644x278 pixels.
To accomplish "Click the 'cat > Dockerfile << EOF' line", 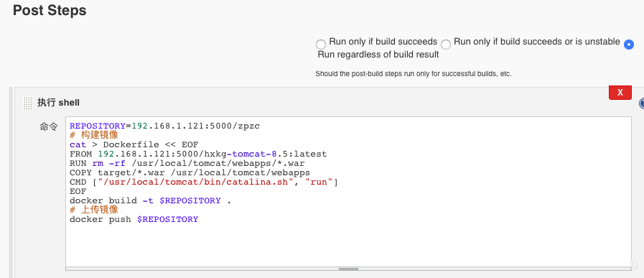I will [134, 144].
